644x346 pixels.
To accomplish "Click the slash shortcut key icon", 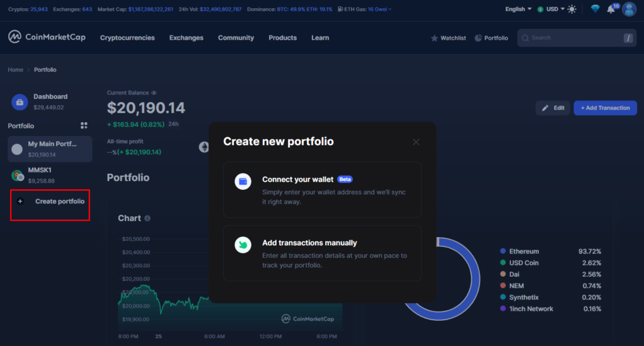I will (628, 38).
